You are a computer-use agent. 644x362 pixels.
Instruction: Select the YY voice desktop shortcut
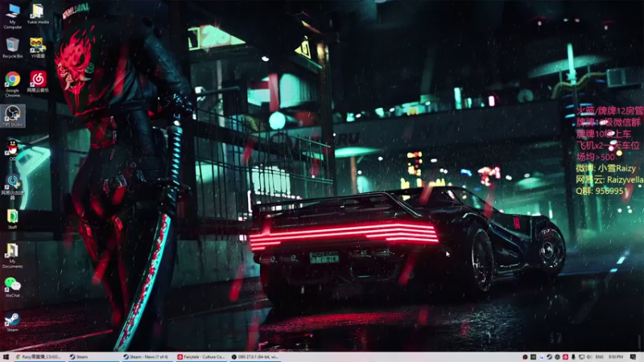38,47
